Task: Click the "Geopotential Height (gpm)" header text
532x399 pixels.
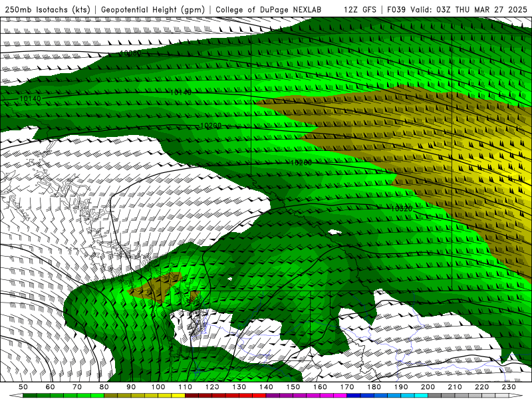Action: [x=153, y=9]
